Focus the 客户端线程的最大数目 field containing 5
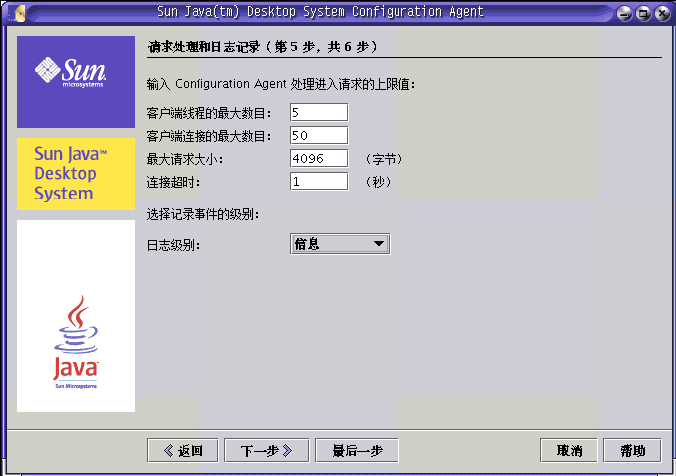676x476 pixels. coord(319,113)
